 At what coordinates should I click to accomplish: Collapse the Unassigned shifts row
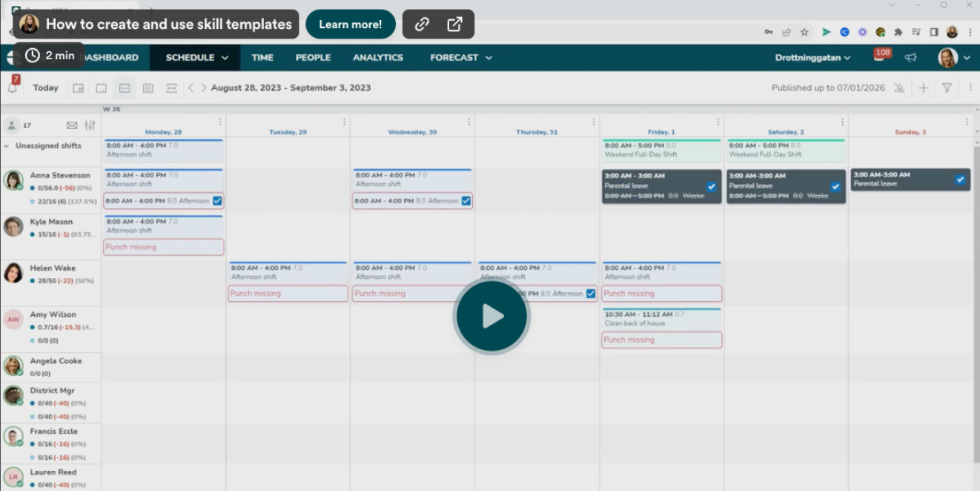[7, 146]
